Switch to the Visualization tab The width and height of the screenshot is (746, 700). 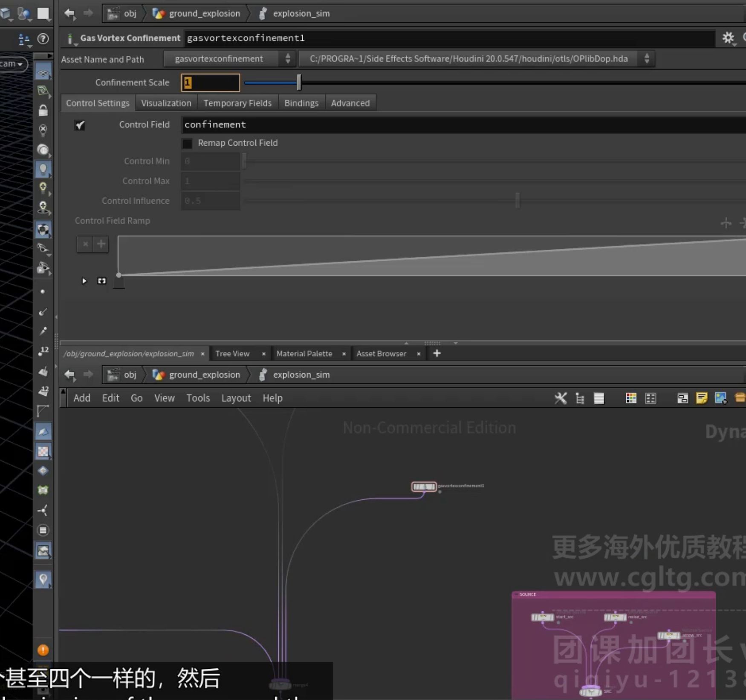(166, 103)
